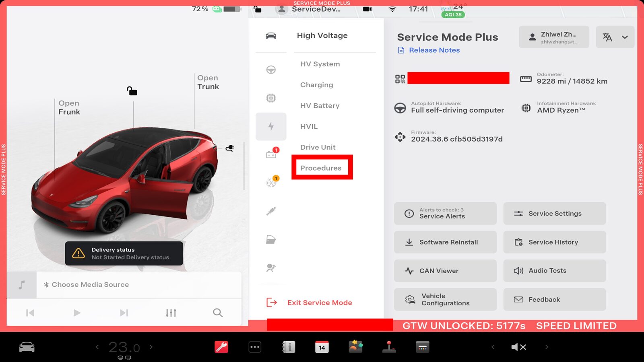Click the Release Notes link
Viewport: 644px width, 362px height.
pyautogui.click(x=434, y=50)
